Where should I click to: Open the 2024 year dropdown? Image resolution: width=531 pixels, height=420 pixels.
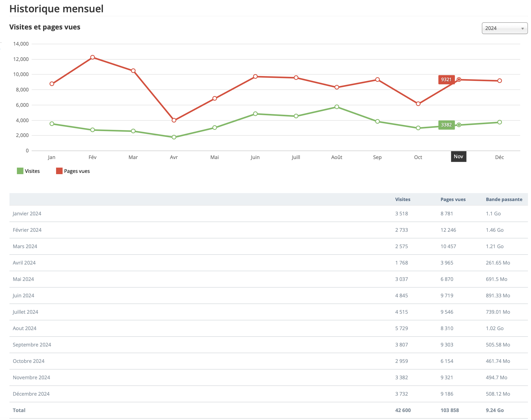[x=504, y=28]
